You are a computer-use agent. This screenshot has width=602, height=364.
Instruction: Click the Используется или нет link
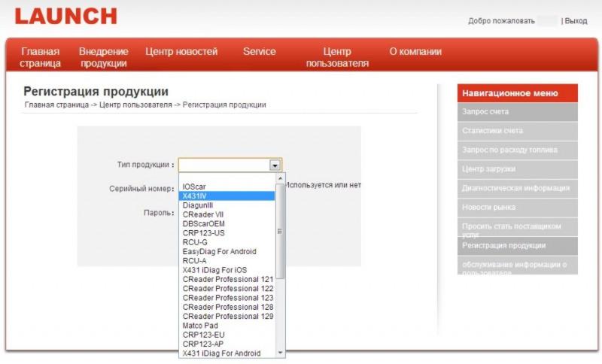coord(323,185)
